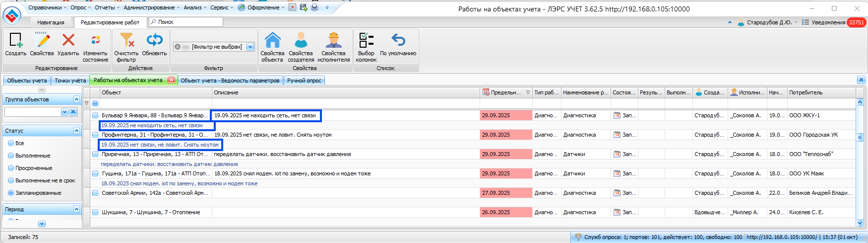The height and width of the screenshot is (243, 868).
Task: Open Свойства объекта house icon
Action: (x=272, y=41)
